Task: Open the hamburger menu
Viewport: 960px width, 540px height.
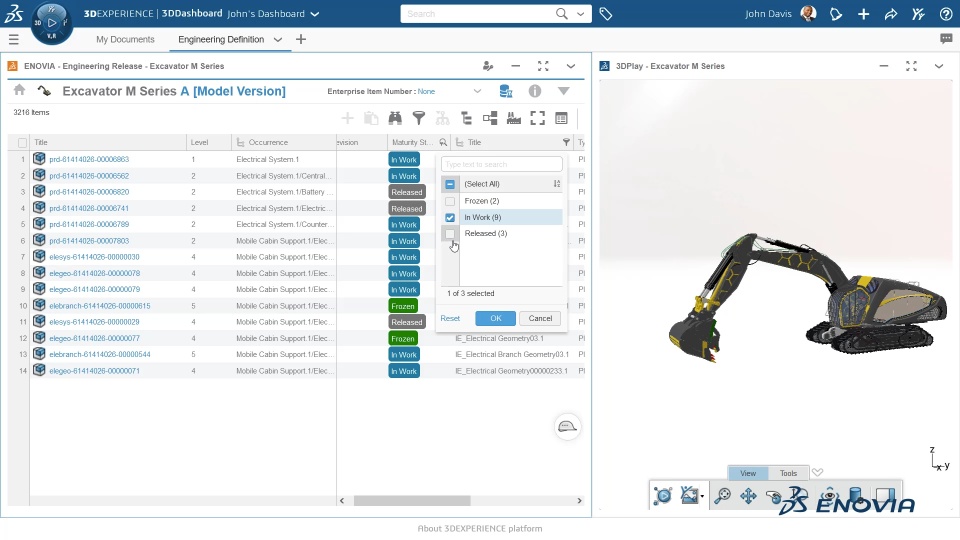Action: pos(13,40)
